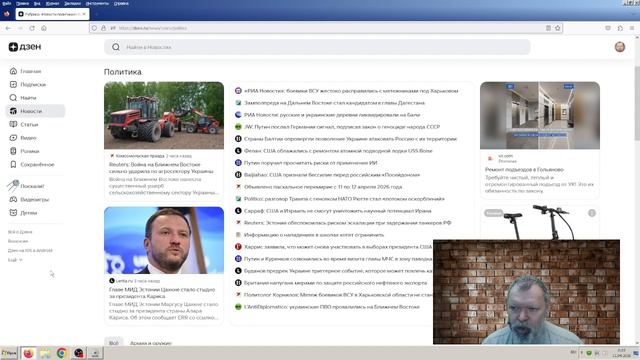Go back with the browser back arrow
This screenshot has height=360, width=640.
[8, 28]
